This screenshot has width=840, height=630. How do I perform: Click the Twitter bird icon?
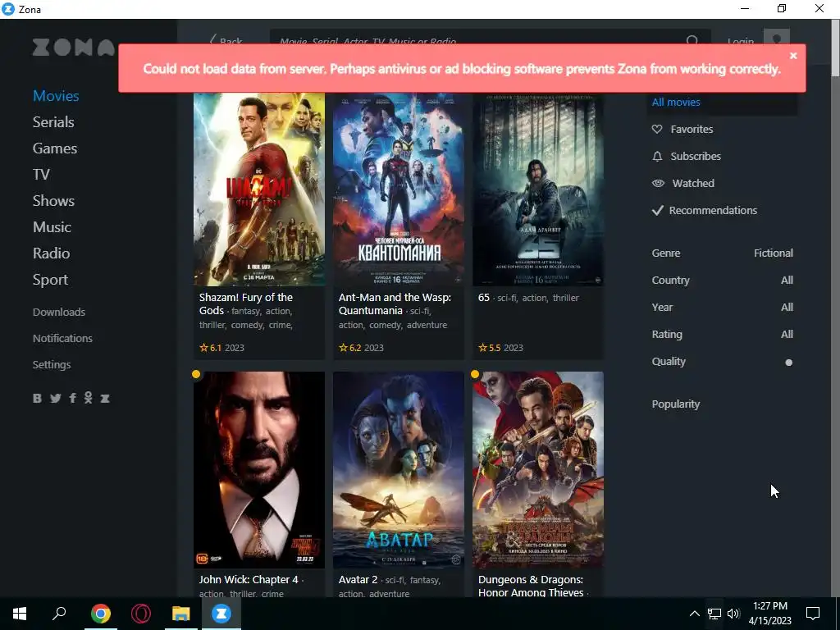pos(55,398)
